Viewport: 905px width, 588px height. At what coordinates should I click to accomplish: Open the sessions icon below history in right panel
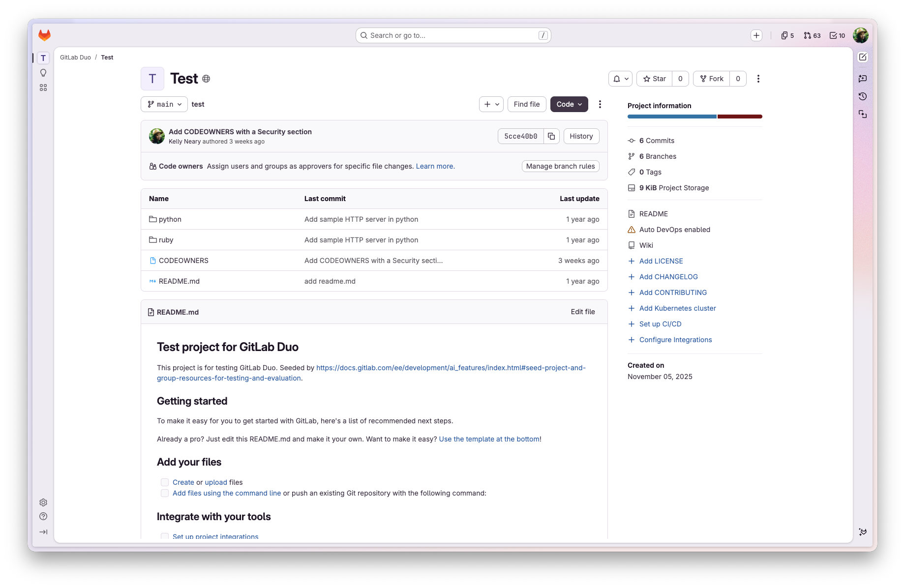pyautogui.click(x=863, y=114)
